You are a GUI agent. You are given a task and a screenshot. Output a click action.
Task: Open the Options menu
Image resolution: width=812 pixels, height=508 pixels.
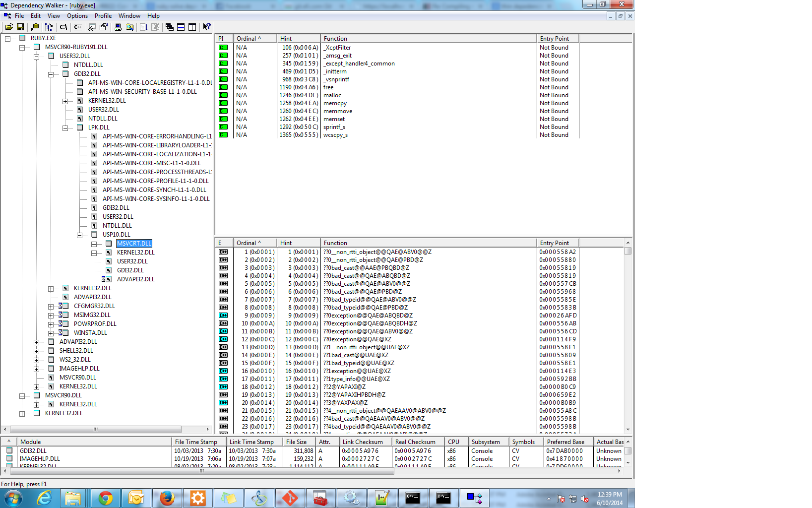coord(77,16)
